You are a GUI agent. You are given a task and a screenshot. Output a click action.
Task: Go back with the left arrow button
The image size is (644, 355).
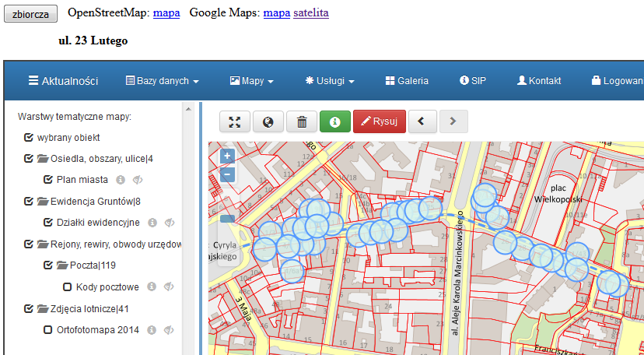[x=422, y=122]
